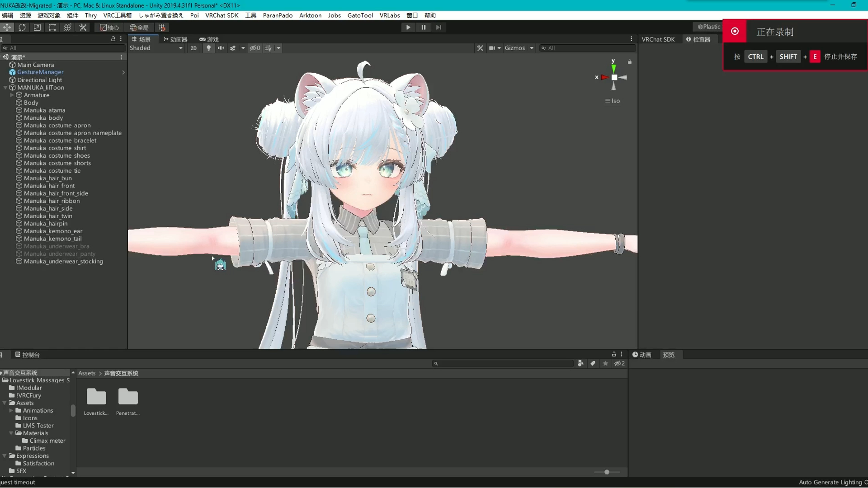Click the lock icon above the hierarchy
Viewport: 868px width, 488px height.
click(x=113, y=39)
